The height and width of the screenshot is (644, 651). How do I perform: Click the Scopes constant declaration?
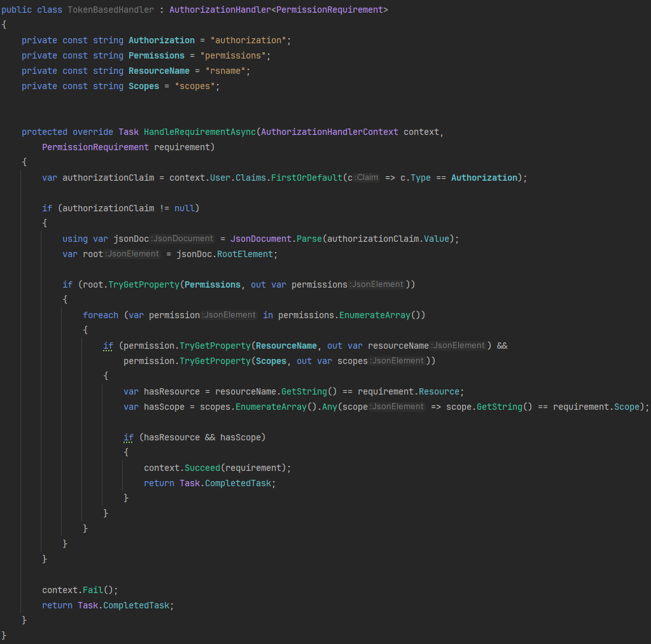tap(143, 86)
